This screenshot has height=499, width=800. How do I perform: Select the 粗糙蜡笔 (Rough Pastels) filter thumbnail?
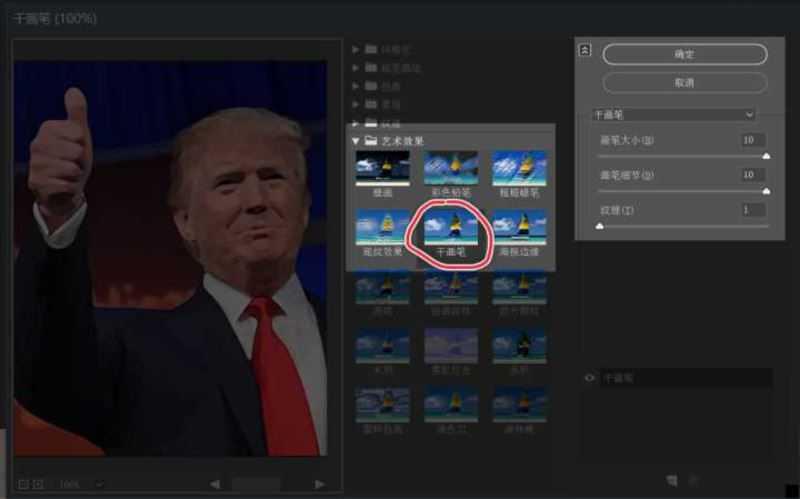point(519,168)
